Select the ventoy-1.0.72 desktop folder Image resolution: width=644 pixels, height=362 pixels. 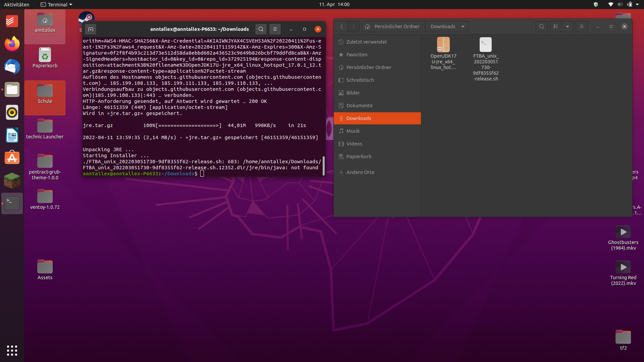45,200
